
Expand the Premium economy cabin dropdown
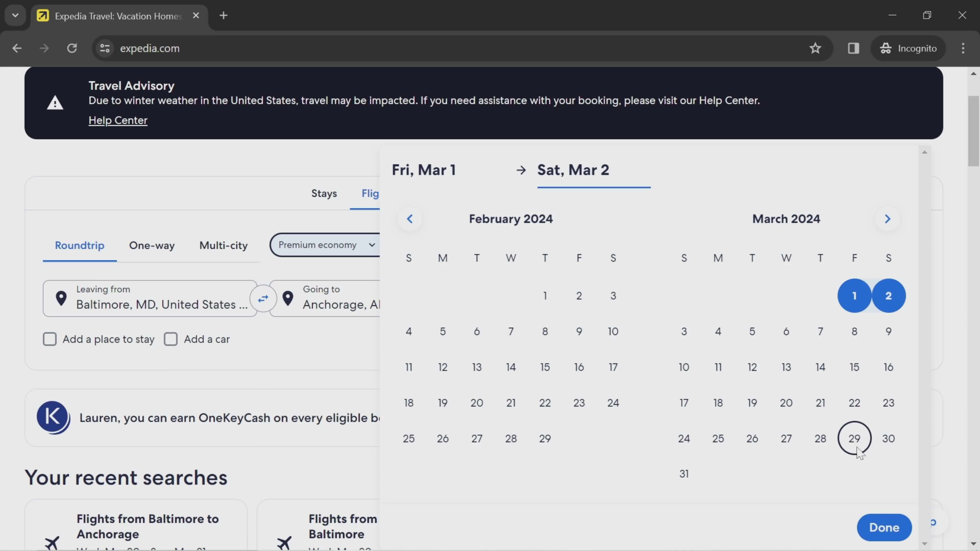(325, 245)
